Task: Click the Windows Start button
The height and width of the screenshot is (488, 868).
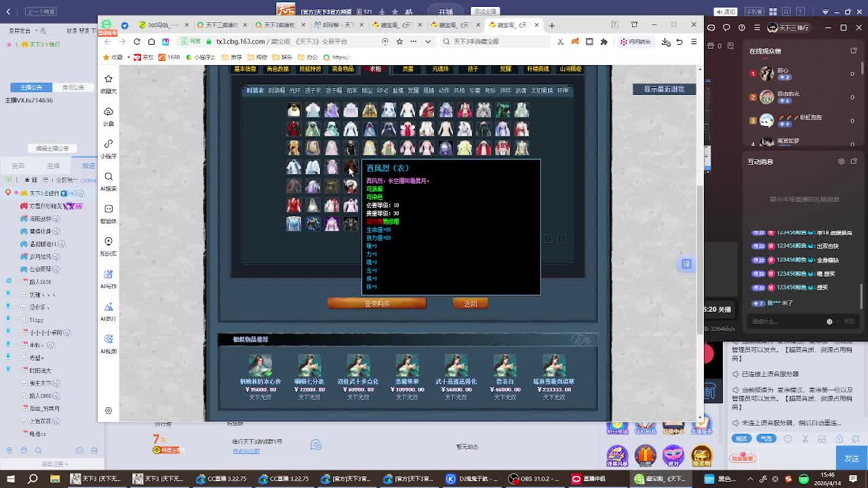Action: pos(10,479)
